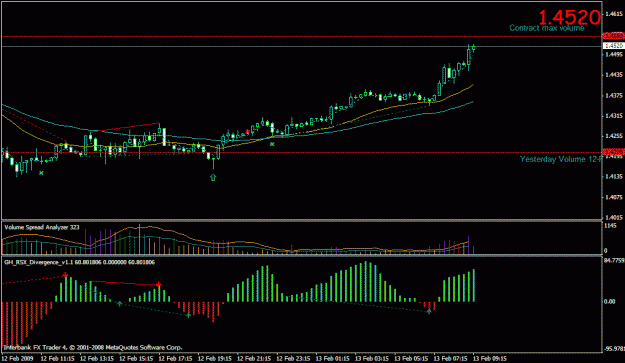Click green up-arrow near 13 Feb 07:15 in RSX panel
Viewport: 625px width, 363px height.
click(429, 312)
